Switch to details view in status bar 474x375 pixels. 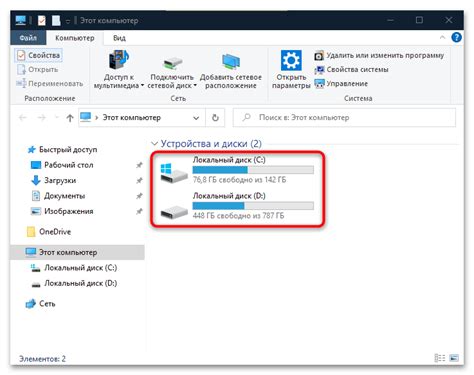pos(440,358)
